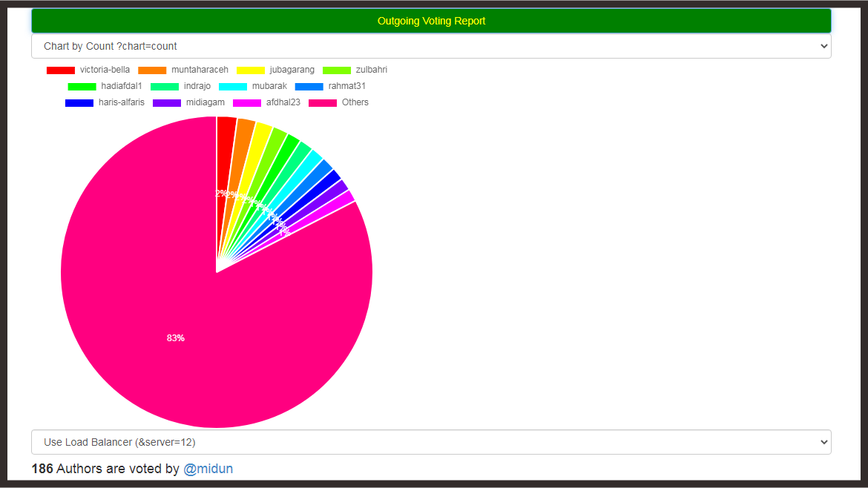Click the victoria-bella legend label
The image size is (868, 488).
click(x=105, y=70)
